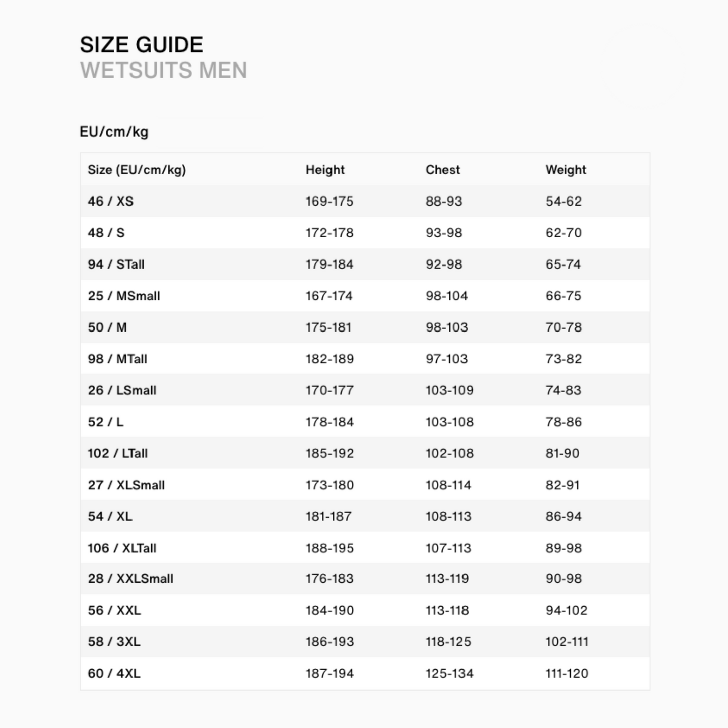Image resolution: width=728 pixels, height=728 pixels.
Task: Click the 58 / 3XL size label
Action: click(114, 642)
